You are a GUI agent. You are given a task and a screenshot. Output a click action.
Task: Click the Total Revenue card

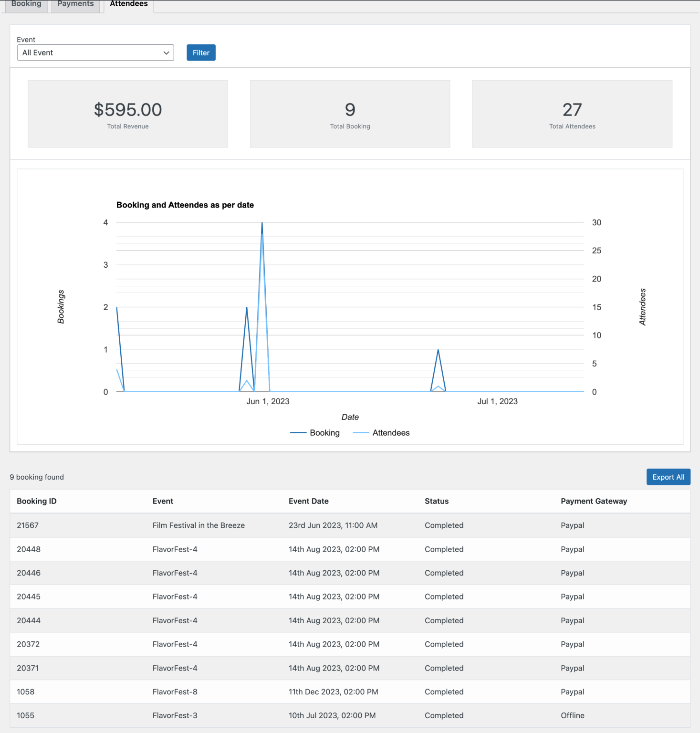(127, 114)
